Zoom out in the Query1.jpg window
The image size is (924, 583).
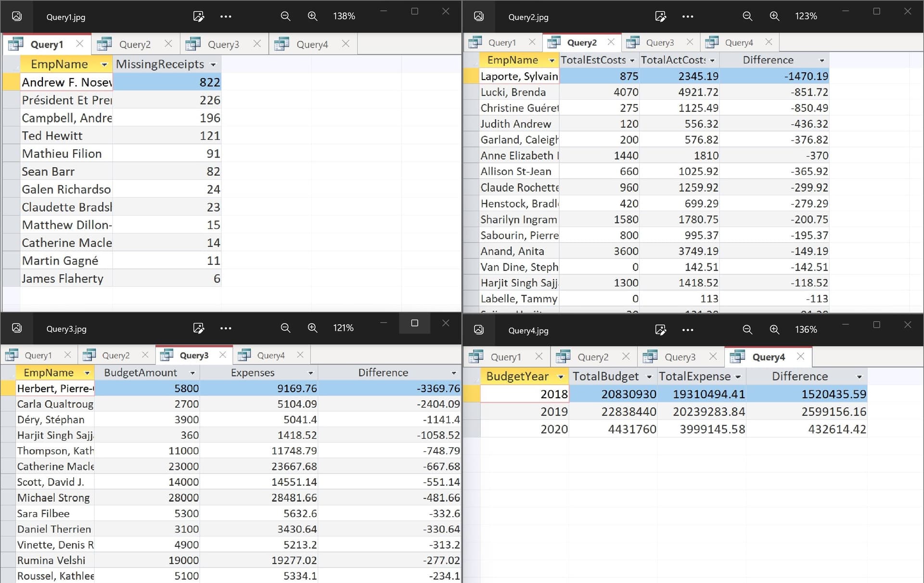pos(285,16)
